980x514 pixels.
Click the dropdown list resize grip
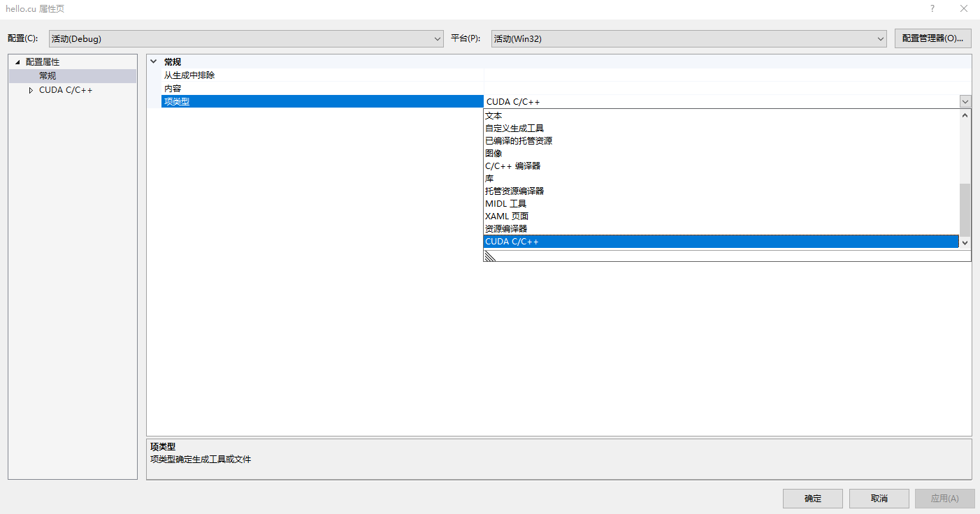click(490, 256)
